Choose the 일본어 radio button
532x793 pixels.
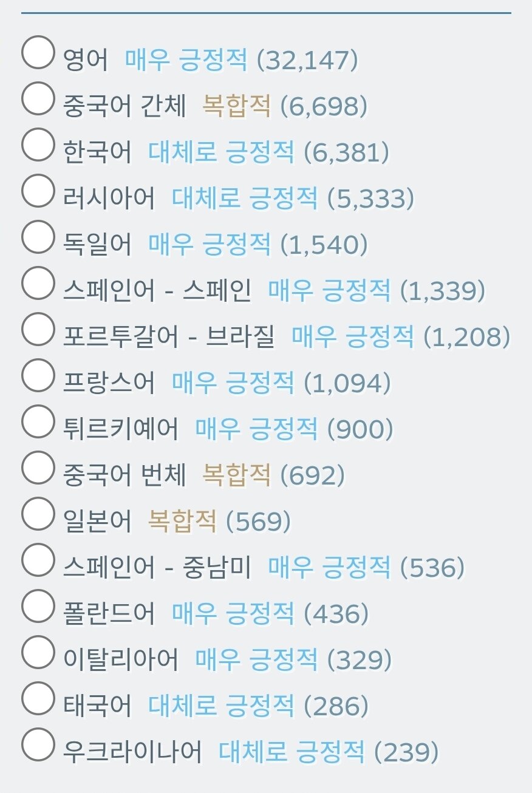[38, 514]
